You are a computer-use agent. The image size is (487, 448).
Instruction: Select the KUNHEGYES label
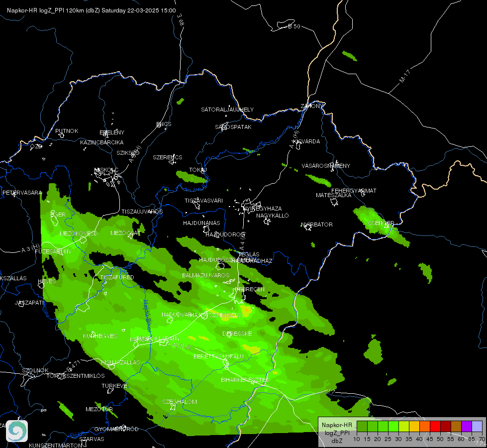100,336
